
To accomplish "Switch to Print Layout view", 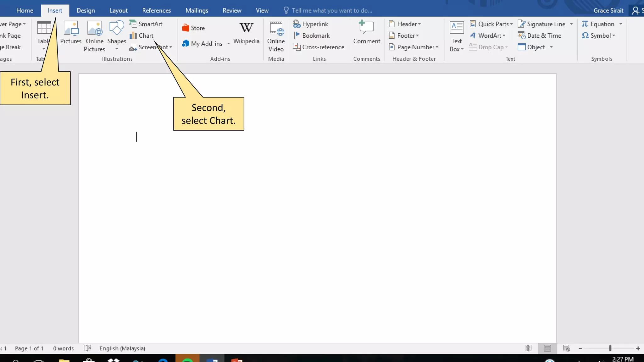I will [x=547, y=348].
